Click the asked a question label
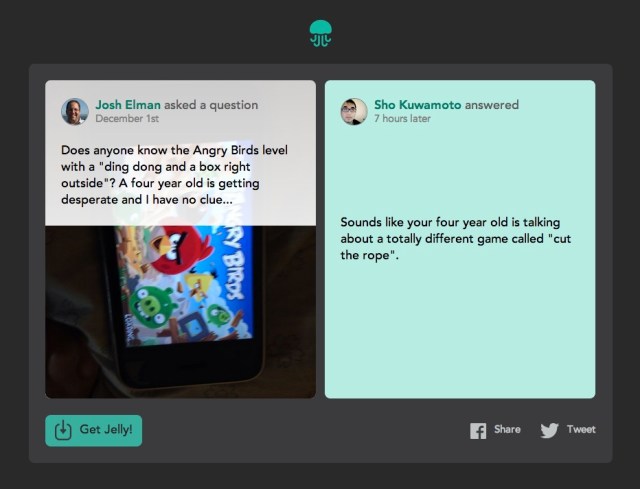This screenshot has height=489, width=640. pyautogui.click(x=211, y=105)
